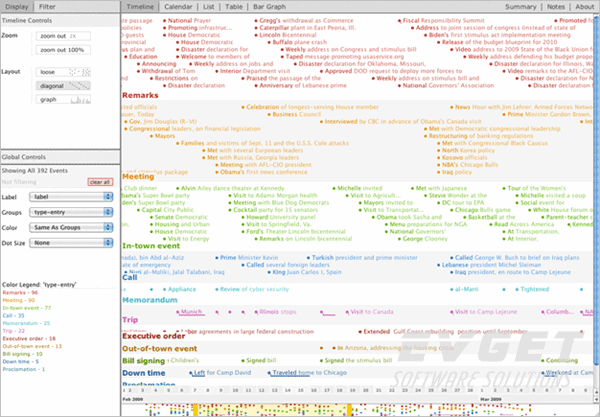
Task: Click 'Meeting - 90' in color legend
Action: (19, 300)
